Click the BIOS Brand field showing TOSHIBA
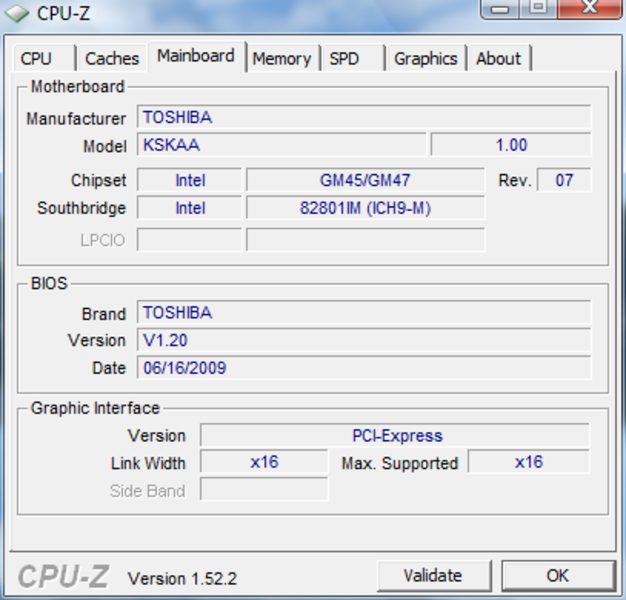The width and height of the screenshot is (626, 600). pos(364,312)
